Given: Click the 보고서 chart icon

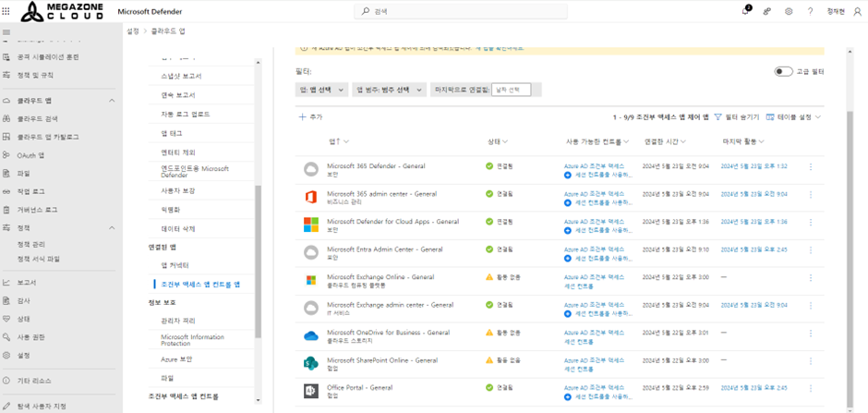Looking at the screenshot, I should (6, 283).
